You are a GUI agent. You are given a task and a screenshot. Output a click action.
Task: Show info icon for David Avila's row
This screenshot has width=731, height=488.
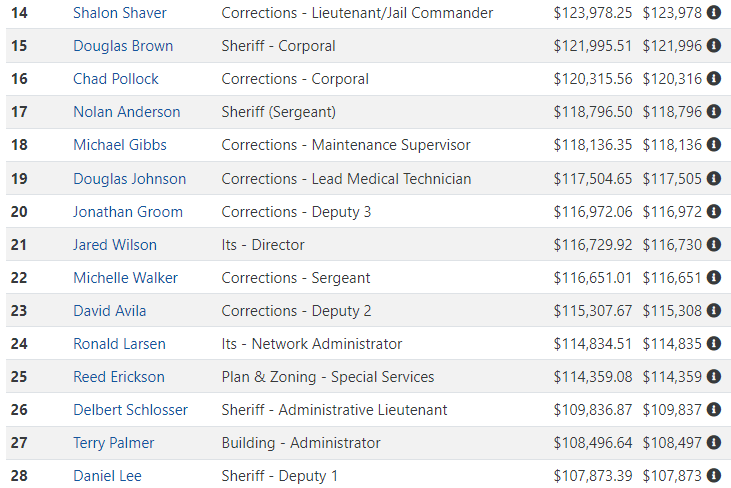click(x=714, y=311)
